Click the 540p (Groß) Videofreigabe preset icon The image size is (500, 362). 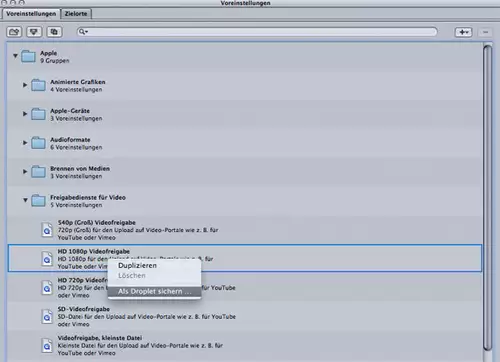pyautogui.click(x=47, y=230)
